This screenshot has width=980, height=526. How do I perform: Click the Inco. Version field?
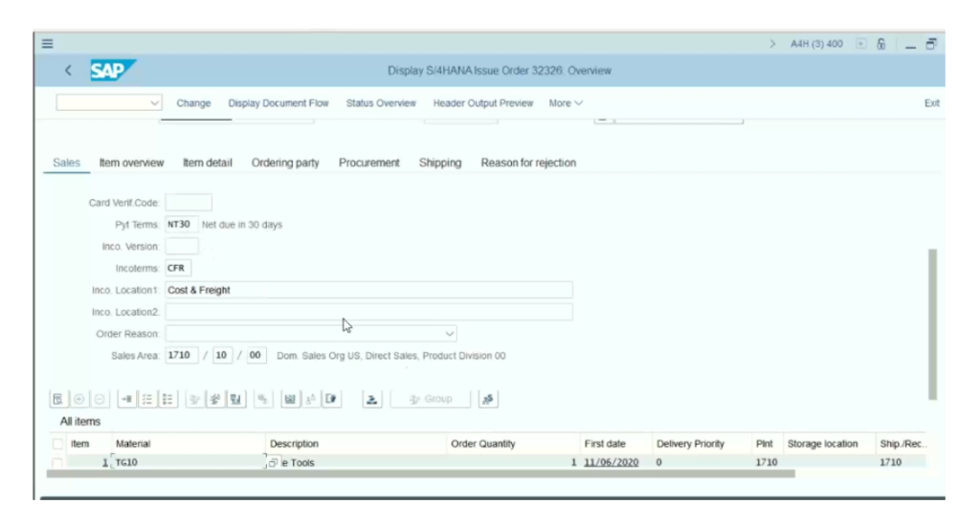[x=182, y=246]
